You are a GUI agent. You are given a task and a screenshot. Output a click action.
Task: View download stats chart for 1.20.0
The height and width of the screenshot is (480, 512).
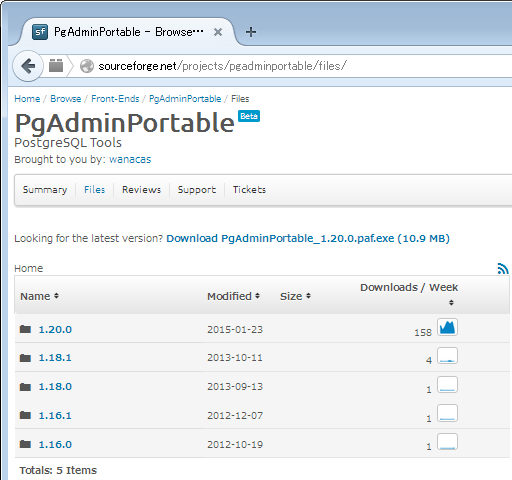(x=447, y=327)
